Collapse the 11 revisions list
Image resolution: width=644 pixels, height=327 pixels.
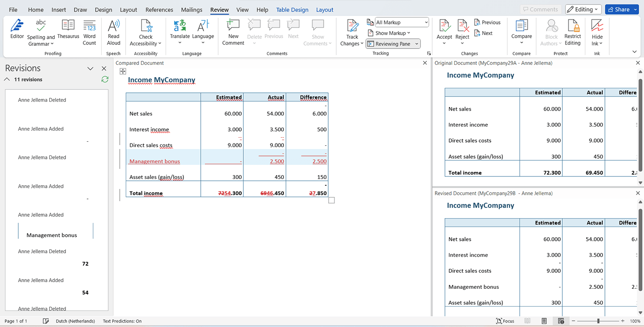(x=7, y=79)
